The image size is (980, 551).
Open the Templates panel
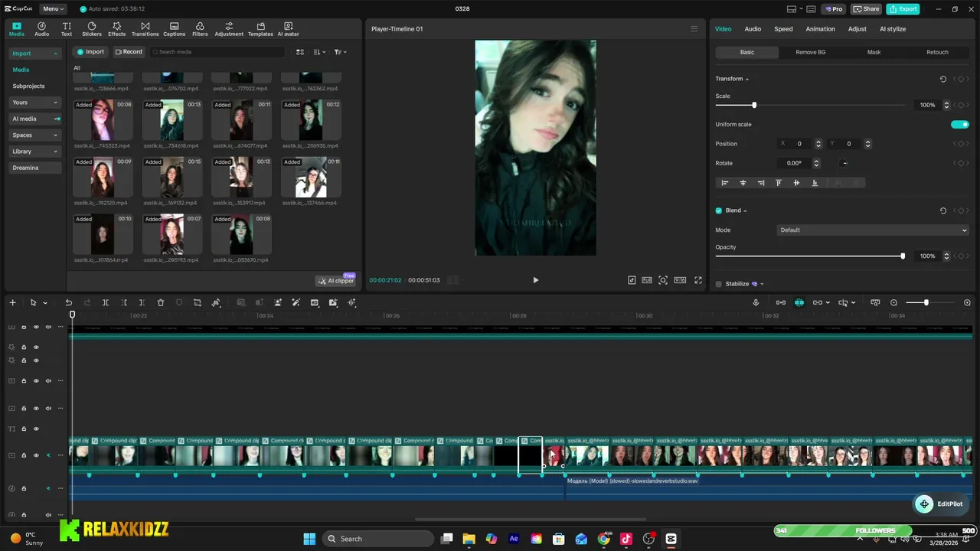260,29
